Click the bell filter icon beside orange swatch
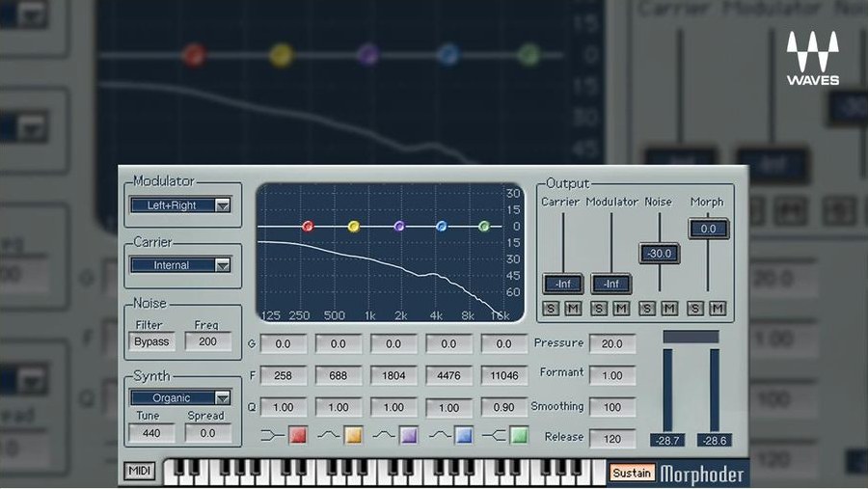The height and width of the screenshot is (489, 868). [328, 436]
